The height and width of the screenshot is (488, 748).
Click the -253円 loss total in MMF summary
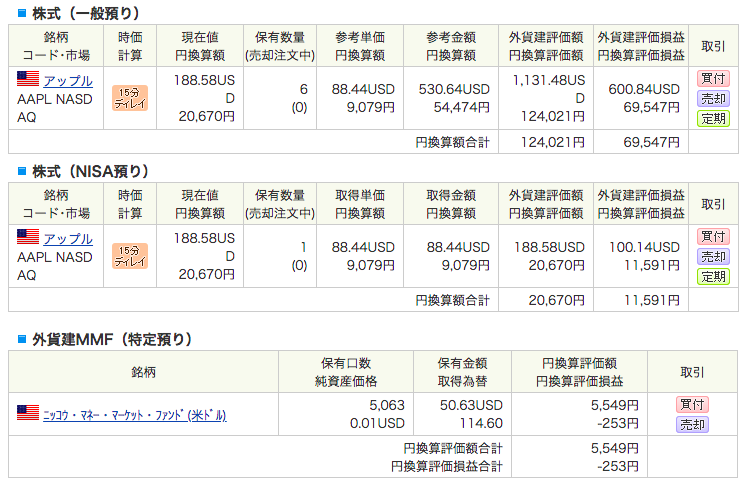pos(618,466)
